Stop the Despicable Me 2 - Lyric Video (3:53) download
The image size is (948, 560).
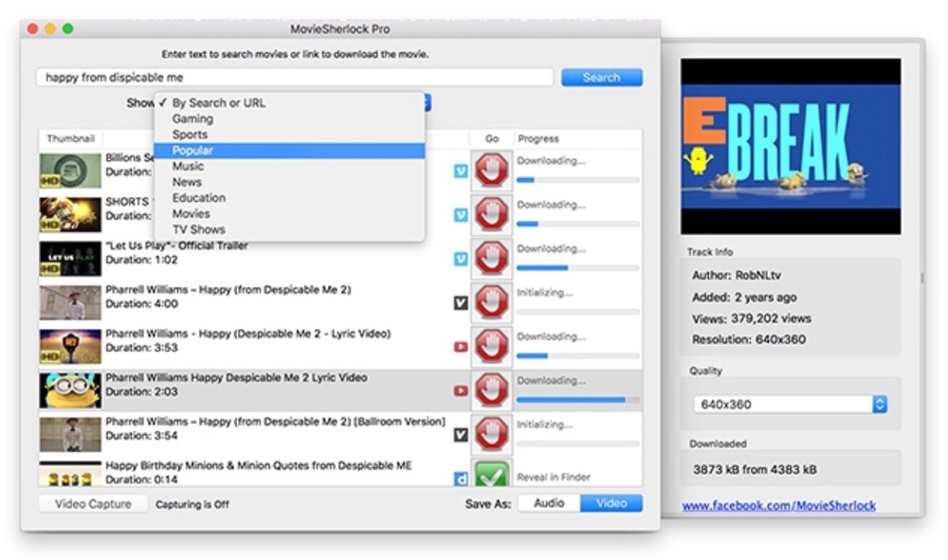click(491, 347)
